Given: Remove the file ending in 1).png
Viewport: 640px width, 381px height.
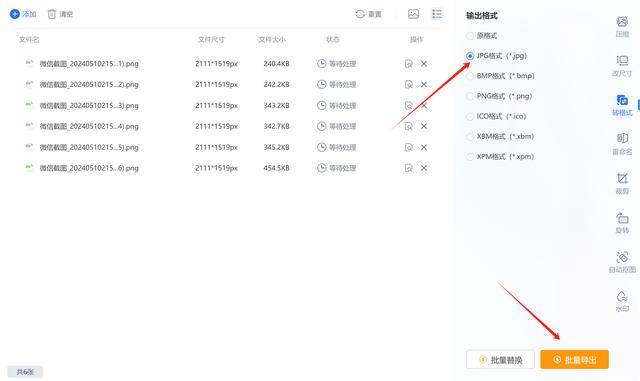Looking at the screenshot, I should pyautogui.click(x=424, y=64).
